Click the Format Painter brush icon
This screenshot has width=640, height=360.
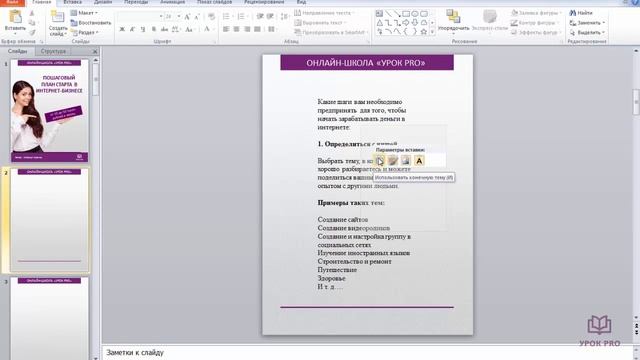coord(32,32)
